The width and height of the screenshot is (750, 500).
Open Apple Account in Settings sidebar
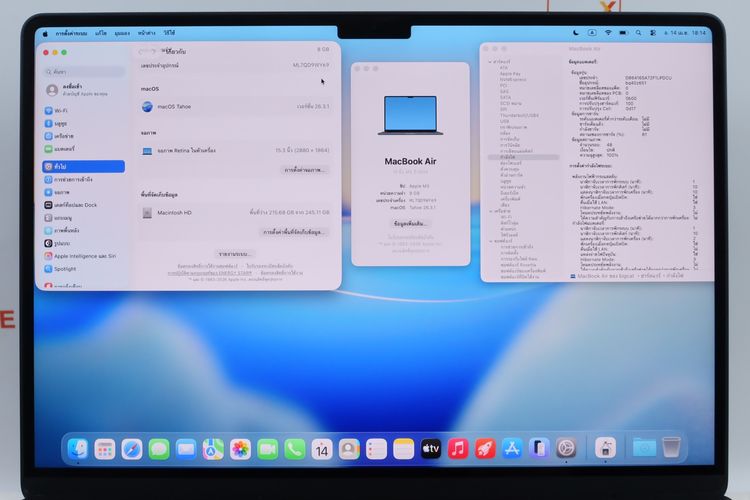point(83,89)
